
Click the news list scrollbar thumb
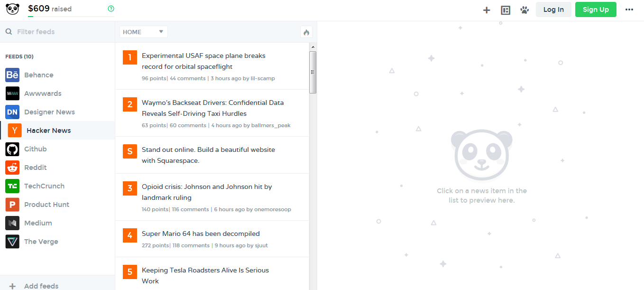click(x=313, y=72)
